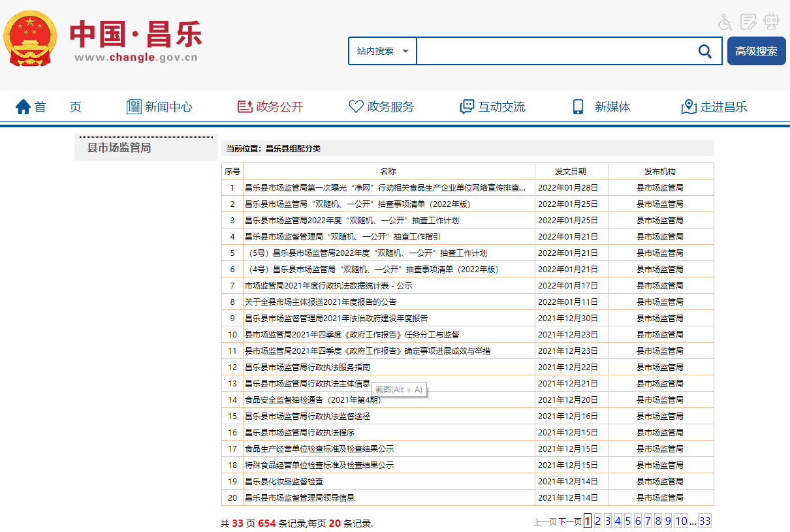Open 昌乐县化妆品监督检查 article
The height and width of the screenshot is (532, 790).
(284, 482)
